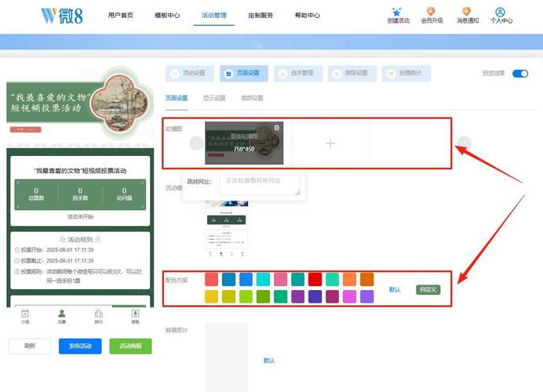This screenshot has height=392, width=543.
Task: Select the uploaded 750*450 carousel thumbnail
Action: coord(244,143)
